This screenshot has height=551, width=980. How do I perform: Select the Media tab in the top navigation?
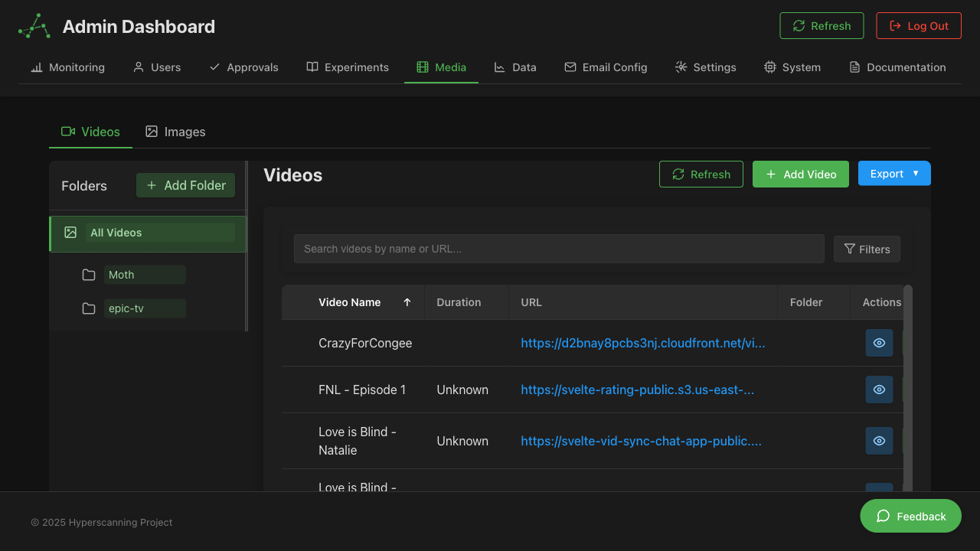(441, 67)
